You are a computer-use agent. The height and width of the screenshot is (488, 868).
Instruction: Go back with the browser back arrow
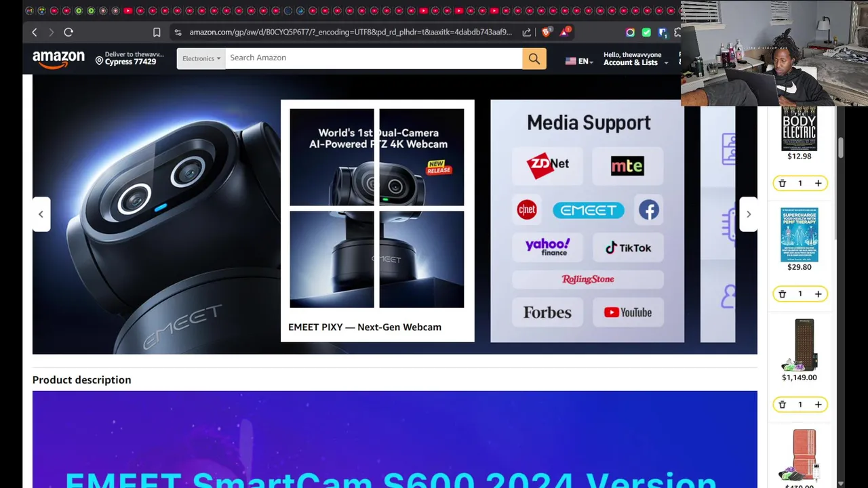tap(35, 32)
